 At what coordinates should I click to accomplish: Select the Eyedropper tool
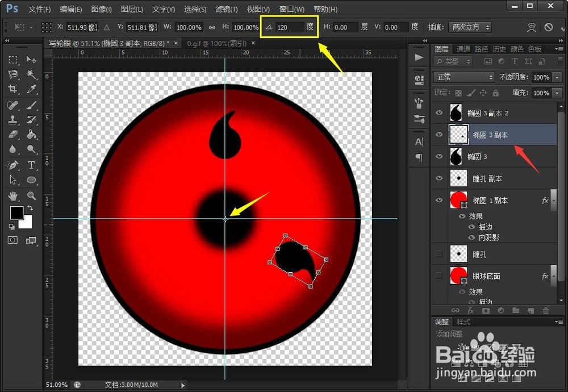[31, 89]
